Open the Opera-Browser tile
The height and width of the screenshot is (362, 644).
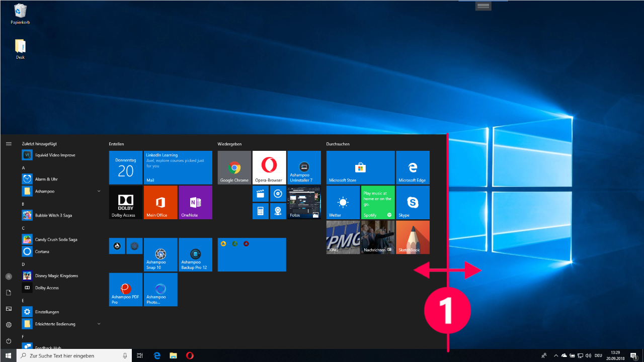pos(269,167)
